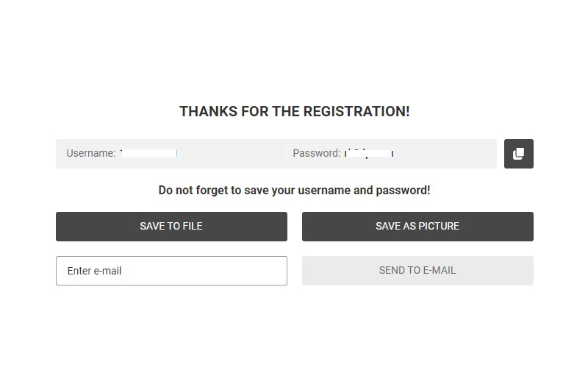The height and width of the screenshot is (390, 588).
Task: Download credentials using Save to File
Action: (x=171, y=227)
